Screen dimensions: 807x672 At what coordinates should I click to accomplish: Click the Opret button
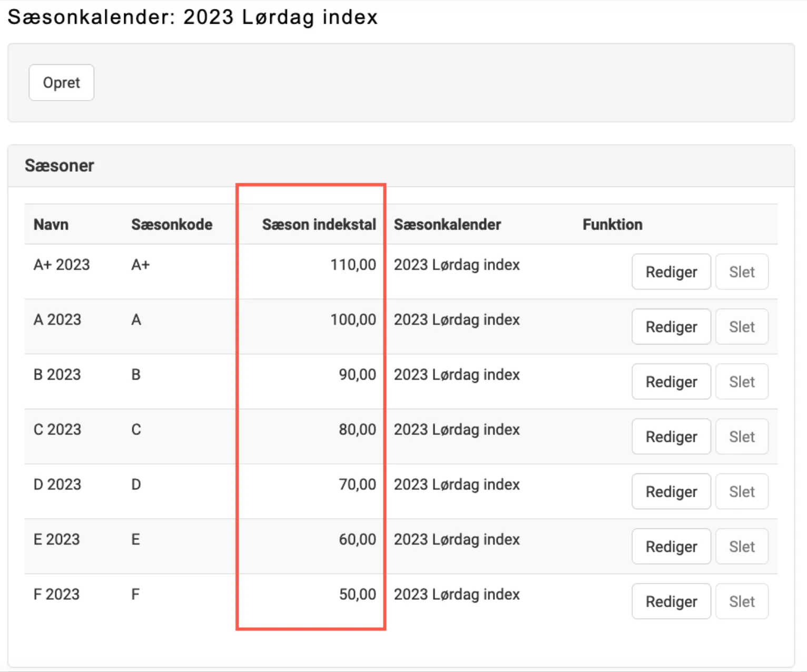[61, 83]
